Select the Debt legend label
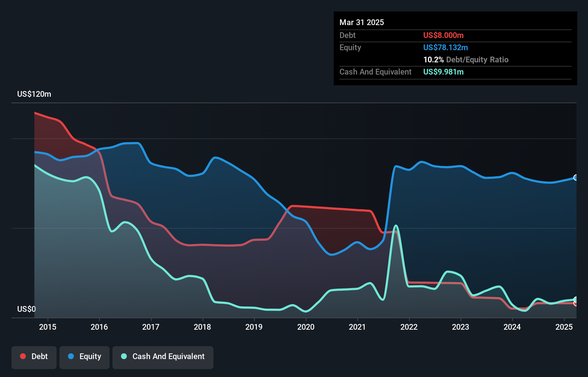 point(39,356)
